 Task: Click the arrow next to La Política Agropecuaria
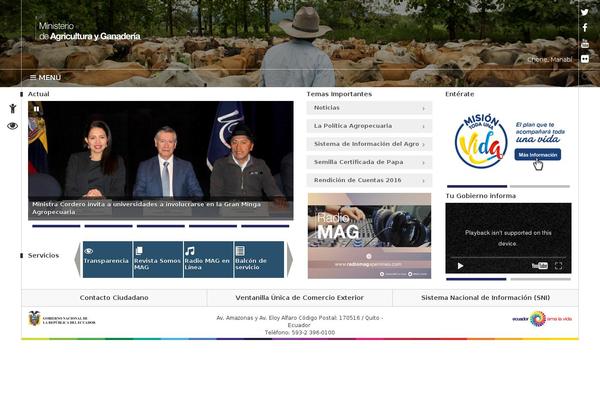[x=424, y=126]
